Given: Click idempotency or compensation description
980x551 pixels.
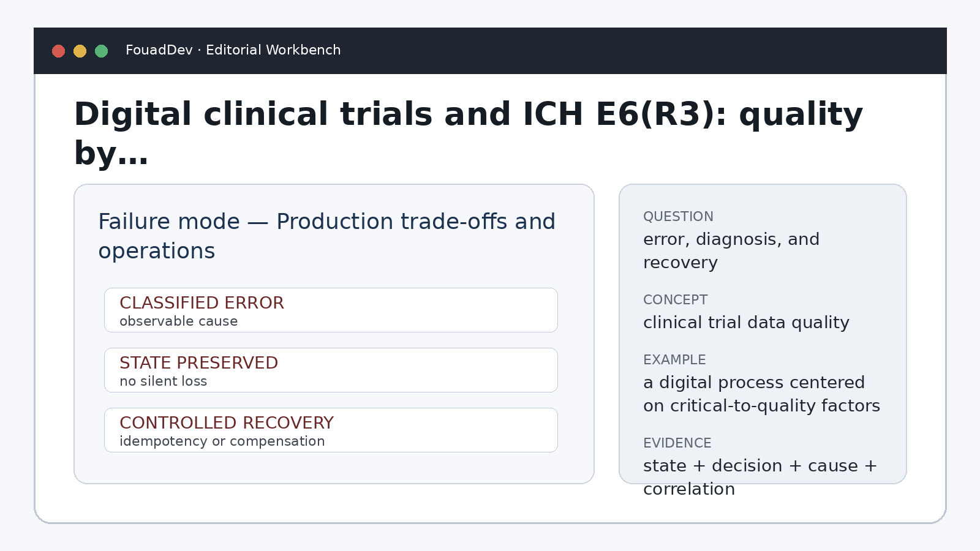Looking at the screenshot, I should point(222,441).
